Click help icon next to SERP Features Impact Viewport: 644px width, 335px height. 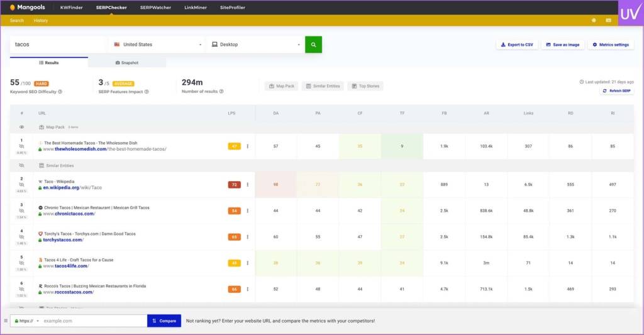pyautogui.click(x=147, y=92)
